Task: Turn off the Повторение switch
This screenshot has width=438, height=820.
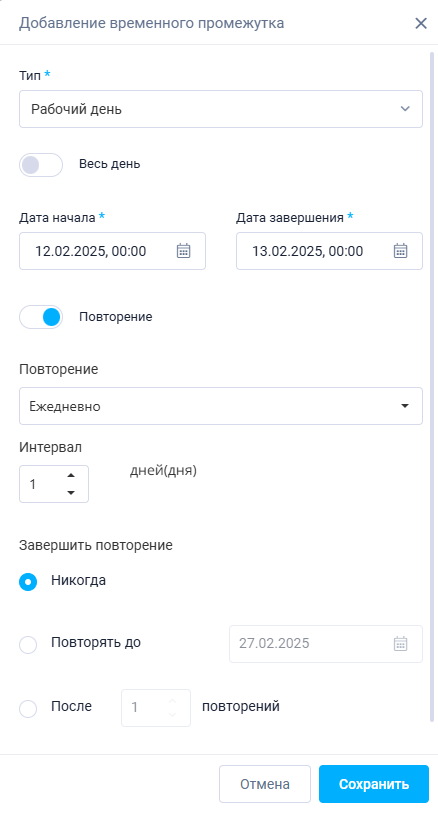Action: (x=41, y=317)
